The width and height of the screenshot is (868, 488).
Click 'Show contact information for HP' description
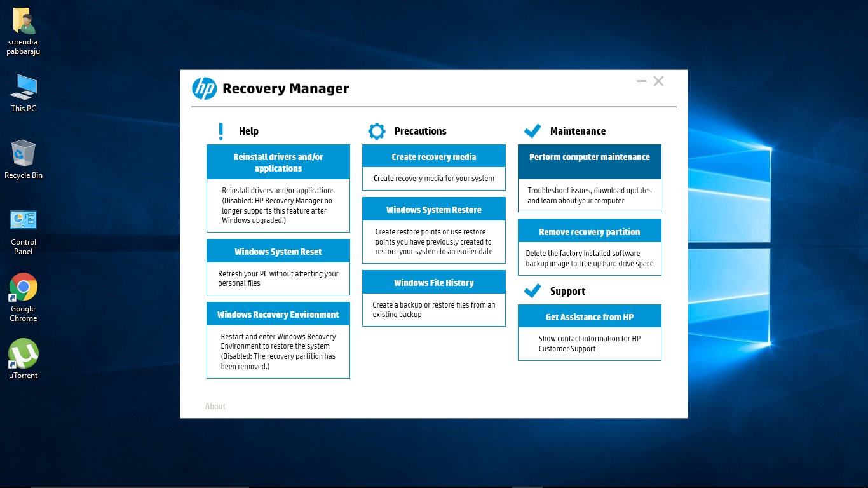[x=590, y=343]
